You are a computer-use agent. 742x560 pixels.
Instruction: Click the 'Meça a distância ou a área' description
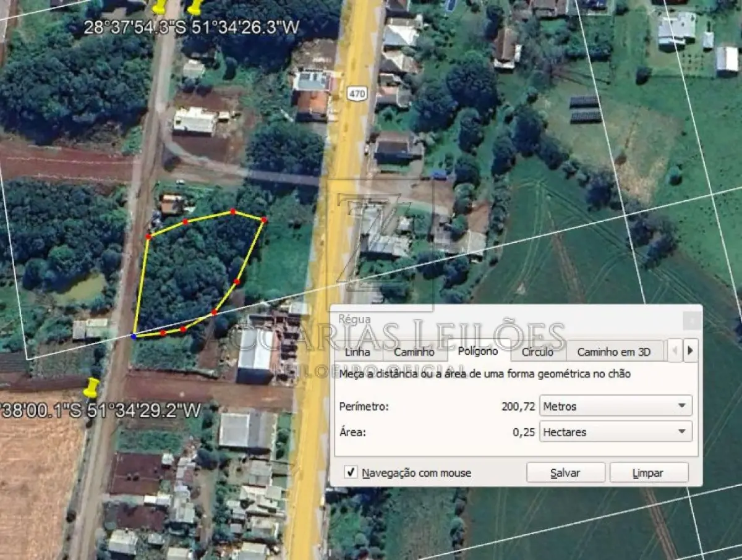tap(485, 374)
